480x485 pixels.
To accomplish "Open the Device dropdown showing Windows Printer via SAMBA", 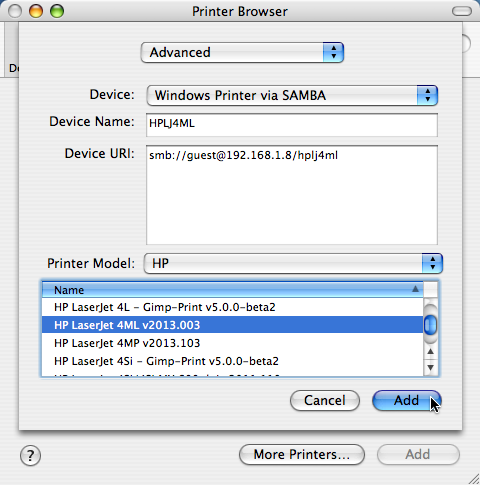I will [x=292, y=95].
